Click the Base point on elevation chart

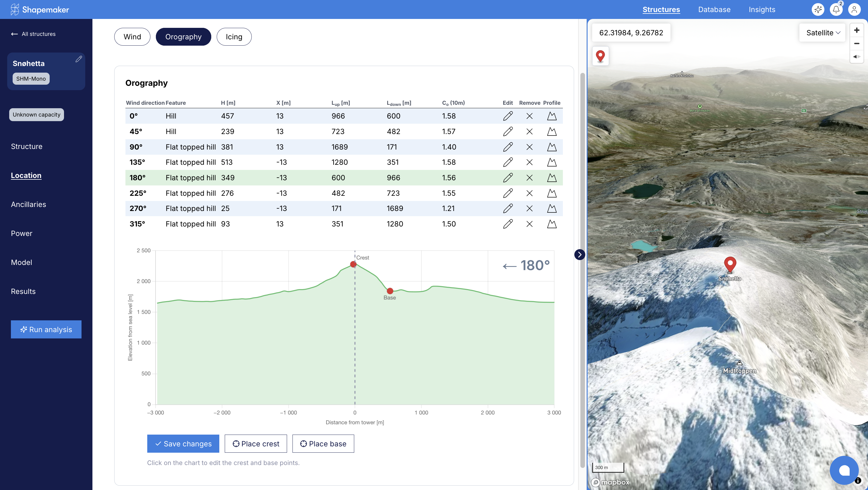tap(390, 291)
